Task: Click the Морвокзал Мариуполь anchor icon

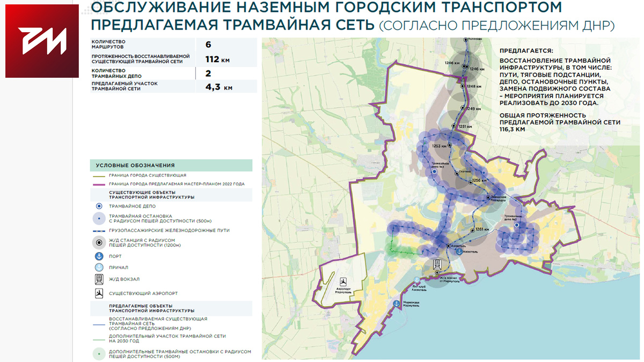Action: [397, 304]
